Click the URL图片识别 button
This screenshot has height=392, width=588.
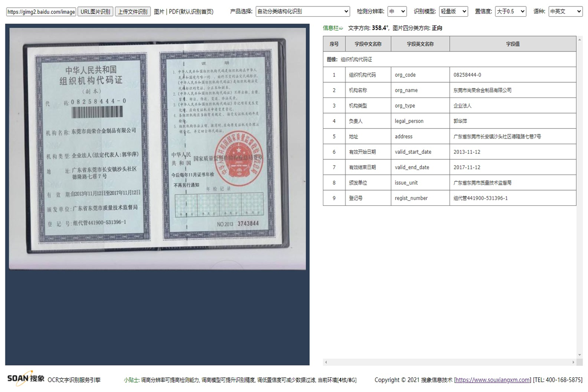pos(95,11)
